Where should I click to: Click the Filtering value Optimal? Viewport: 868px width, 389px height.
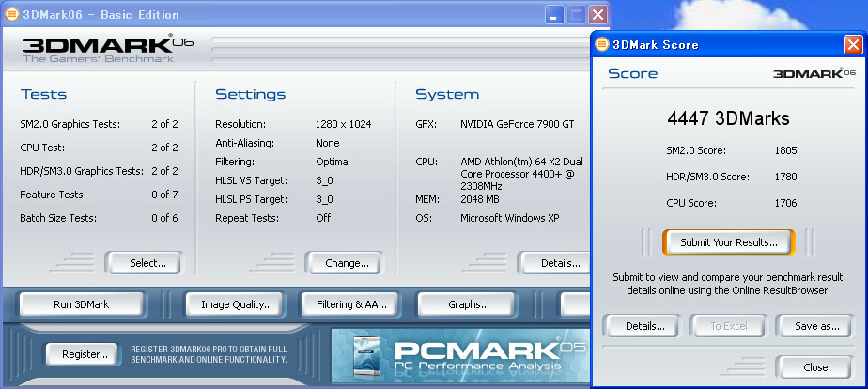333,163
